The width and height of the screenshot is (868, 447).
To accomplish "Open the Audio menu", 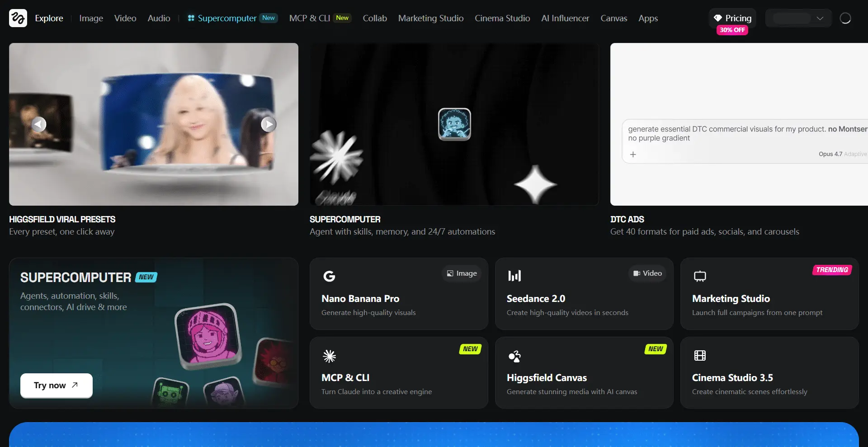I will click(159, 18).
